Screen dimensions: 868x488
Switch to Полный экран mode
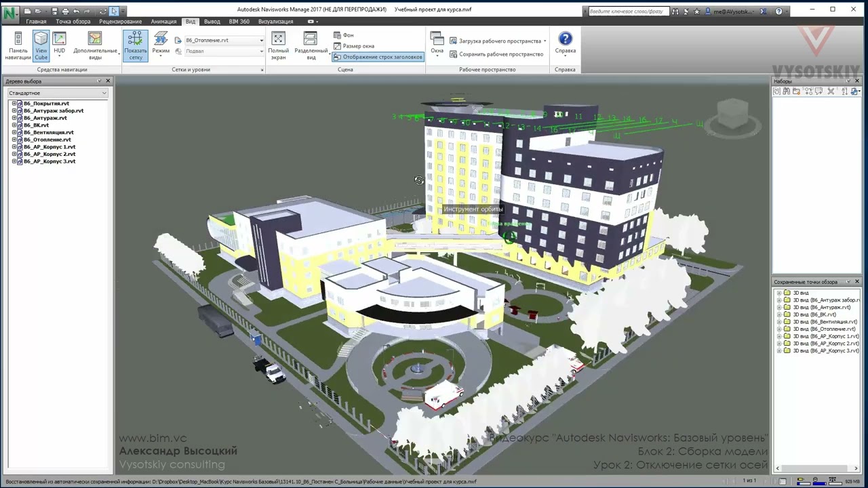coord(278,46)
